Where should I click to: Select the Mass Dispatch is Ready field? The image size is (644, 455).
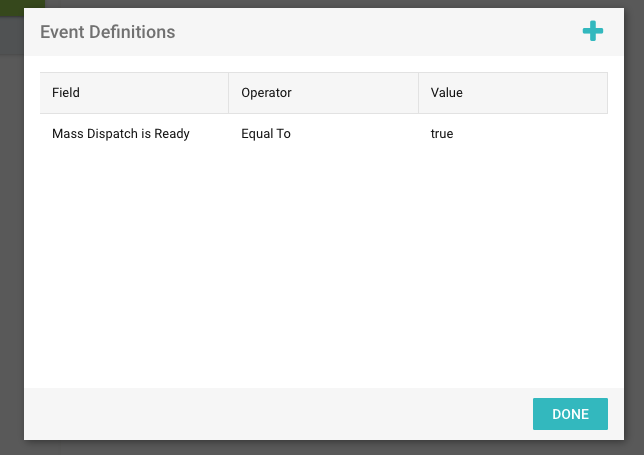[x=121, y=133]
